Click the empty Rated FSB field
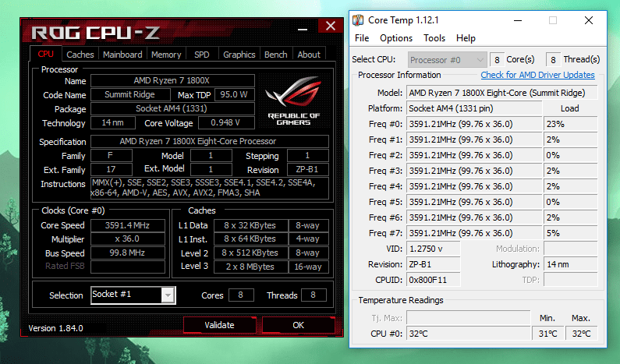This screenshot has width=620, height=364. (x=128, y=267)
